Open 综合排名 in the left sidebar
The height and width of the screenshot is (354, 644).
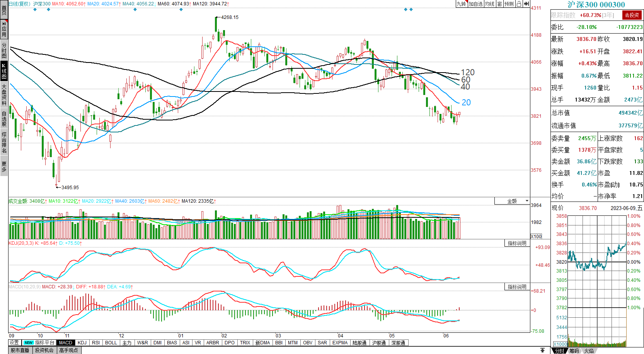click(x=4, y=142)
